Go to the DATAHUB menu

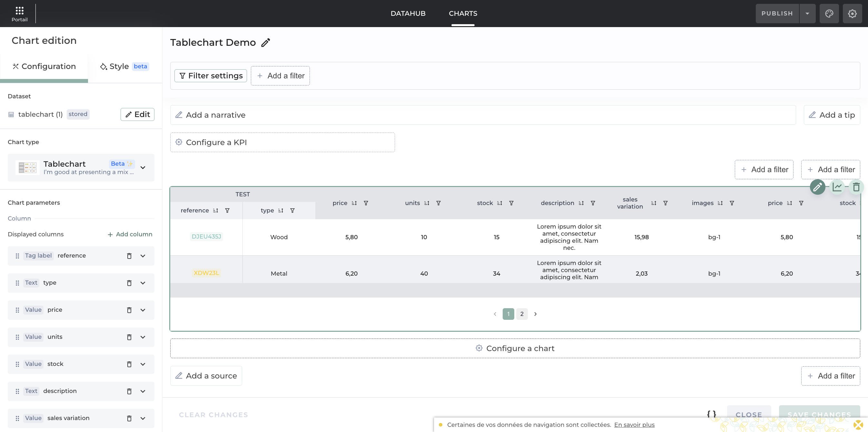(x=408, y=14)
